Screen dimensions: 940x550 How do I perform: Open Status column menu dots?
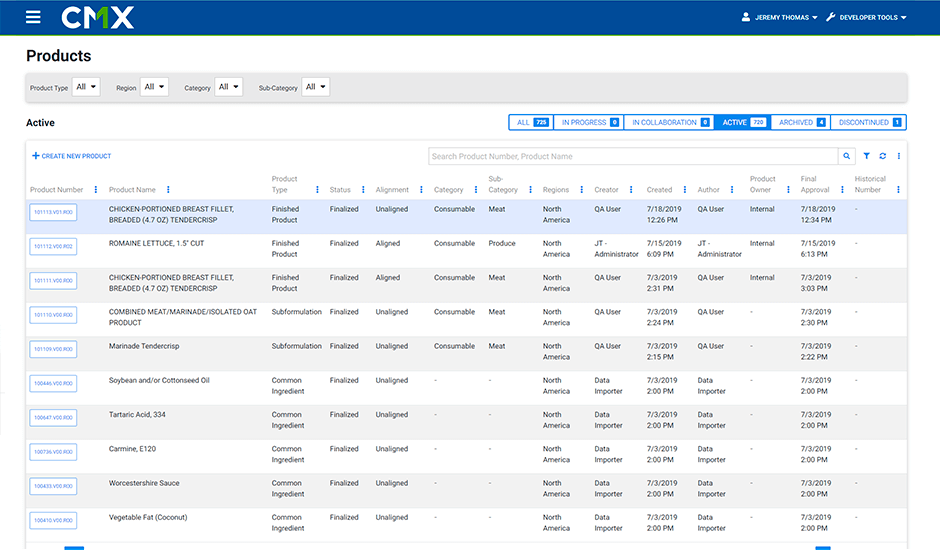[x=363, y=190]
